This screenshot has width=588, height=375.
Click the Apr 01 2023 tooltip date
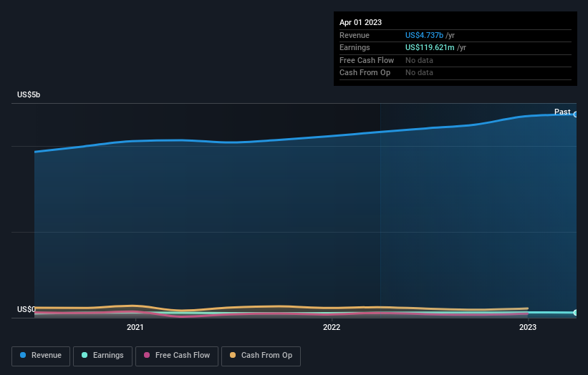[360, 22]
